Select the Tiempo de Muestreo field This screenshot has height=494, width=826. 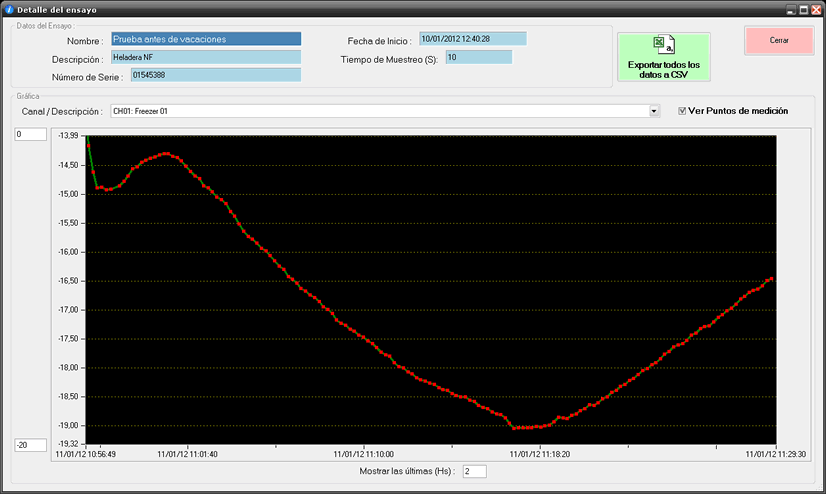pyautogui.click(x=478, y=57)
